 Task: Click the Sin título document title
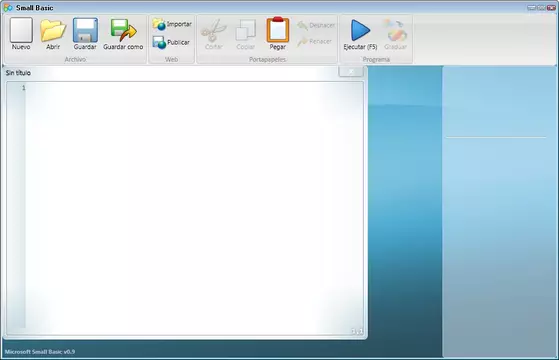point(18,73)
